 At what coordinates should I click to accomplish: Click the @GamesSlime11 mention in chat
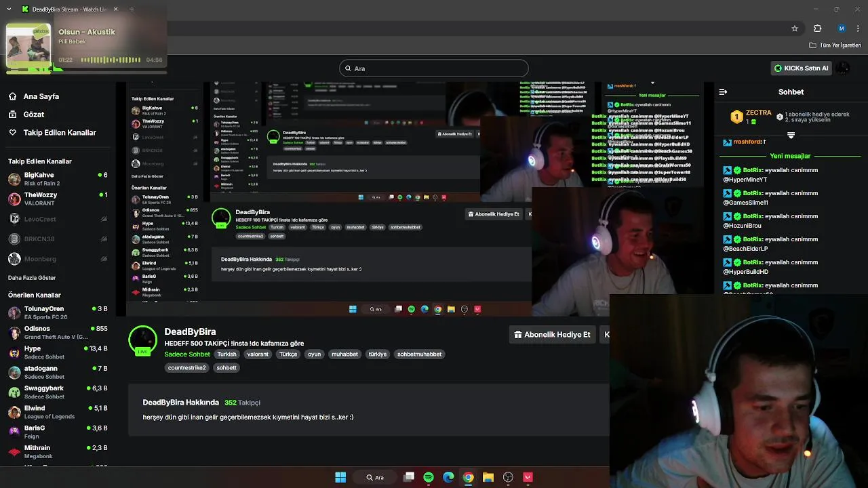746,203
